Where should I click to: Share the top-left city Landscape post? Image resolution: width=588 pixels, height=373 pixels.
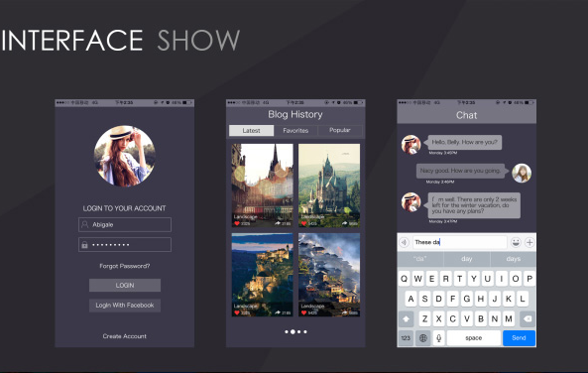point(278,223)
